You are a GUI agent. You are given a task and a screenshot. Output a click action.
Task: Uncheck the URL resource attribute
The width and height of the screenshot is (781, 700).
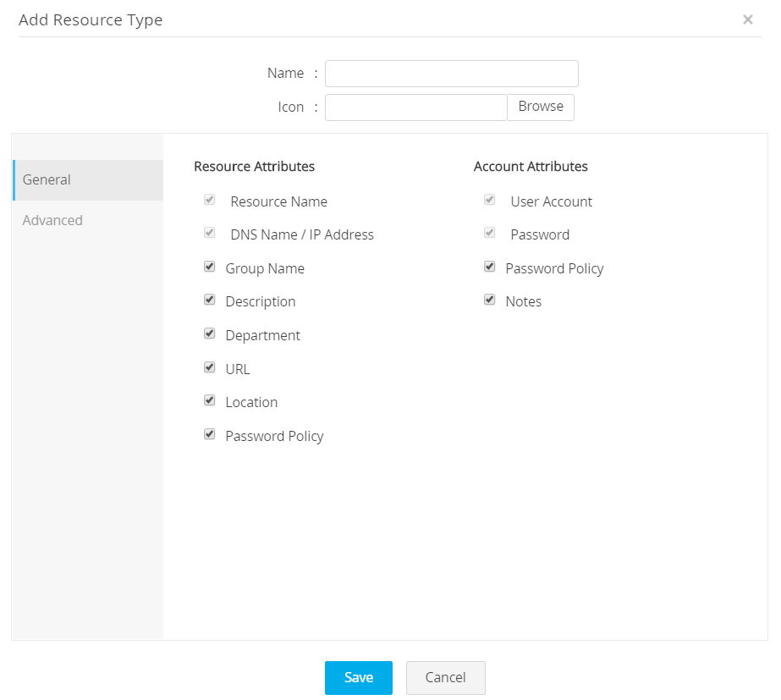click(210, 367)
